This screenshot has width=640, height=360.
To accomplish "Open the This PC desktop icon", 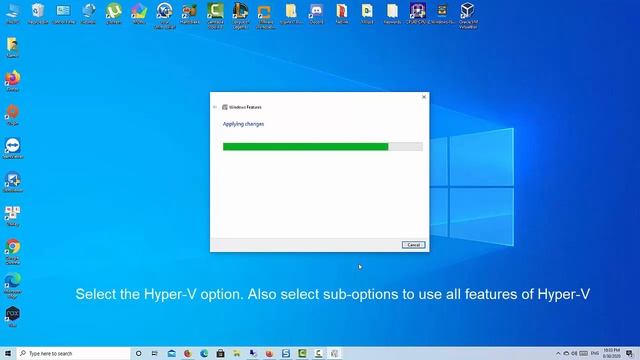I will pyautogui.click(x=13, y=13).
